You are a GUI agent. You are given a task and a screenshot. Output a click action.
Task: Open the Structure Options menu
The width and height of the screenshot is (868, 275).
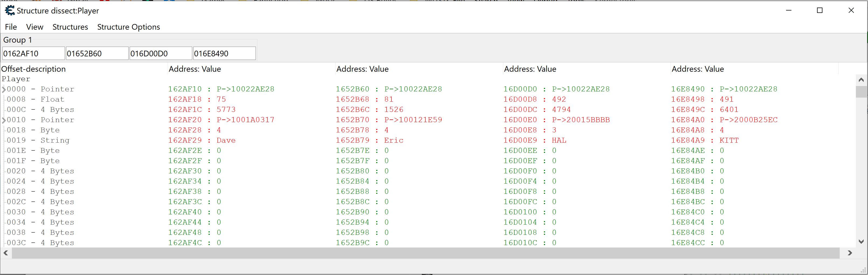click(128, 27)
